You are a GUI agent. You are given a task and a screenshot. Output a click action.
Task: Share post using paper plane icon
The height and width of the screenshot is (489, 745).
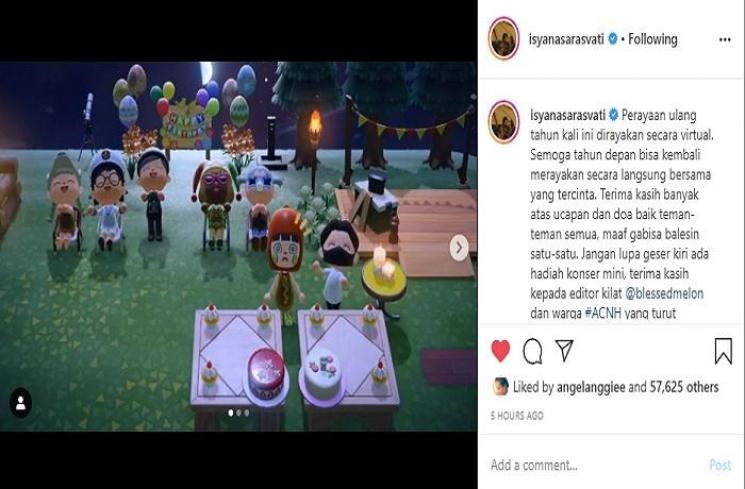pyautogui.click(x=564, y=350)
